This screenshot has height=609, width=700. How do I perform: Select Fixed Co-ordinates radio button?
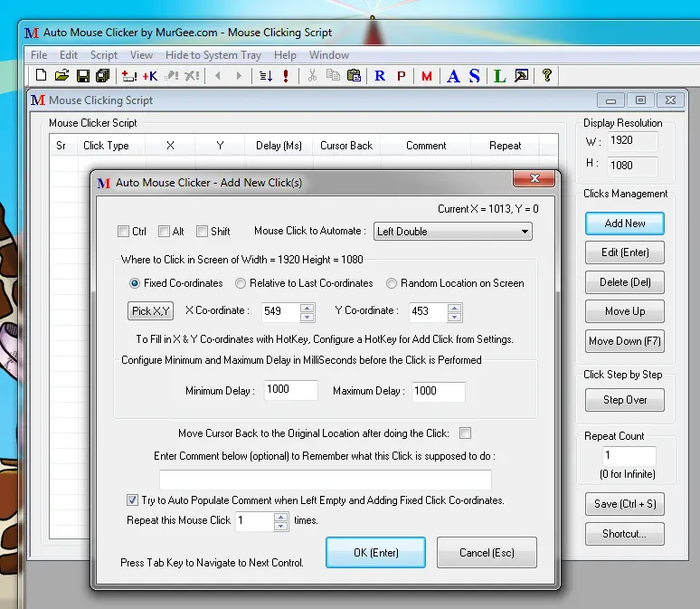point(134,283)
